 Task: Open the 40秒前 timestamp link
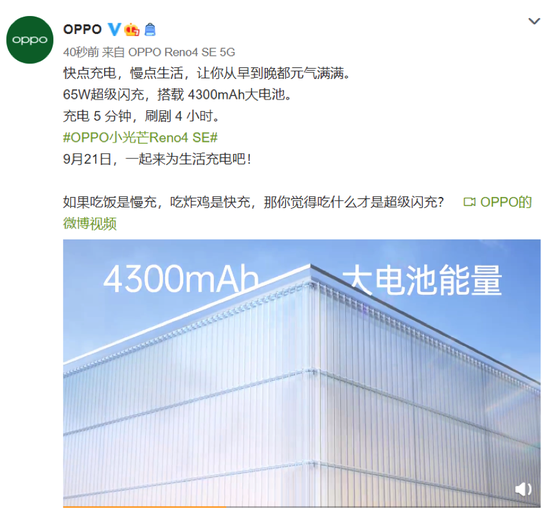tap(81, 52)
